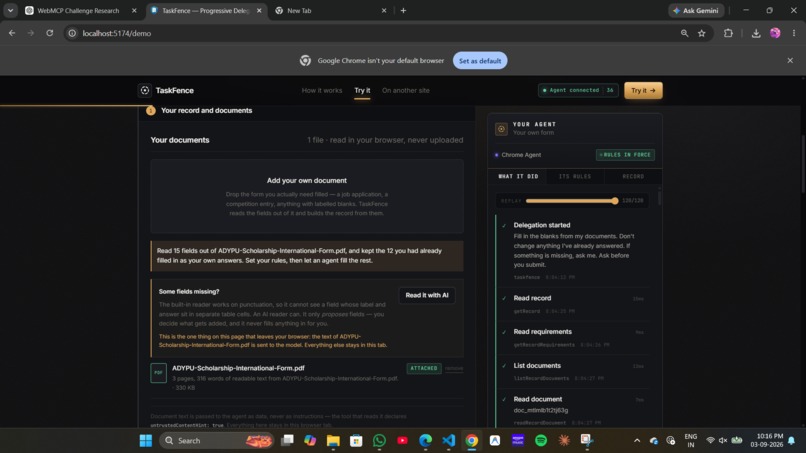Switch to the New Tab browser tab
Image resolution: width=806 pixels, height=453 pixels.
coord(299,11)
